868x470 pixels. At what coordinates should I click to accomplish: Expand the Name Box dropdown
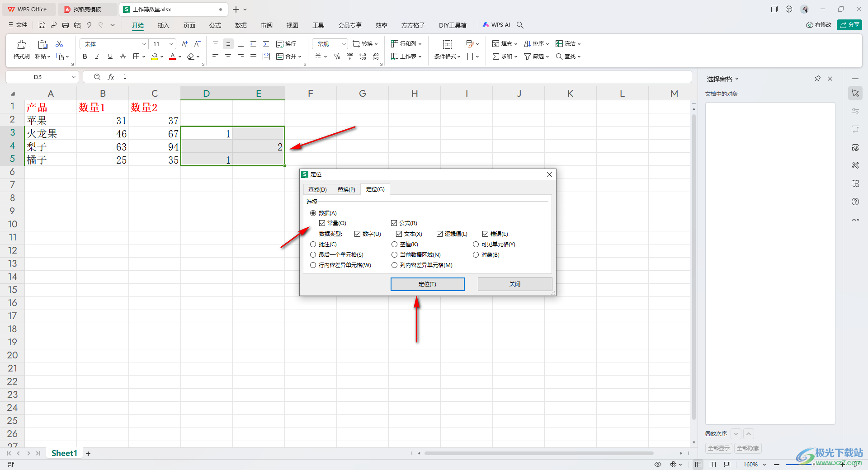pos(74,77)
